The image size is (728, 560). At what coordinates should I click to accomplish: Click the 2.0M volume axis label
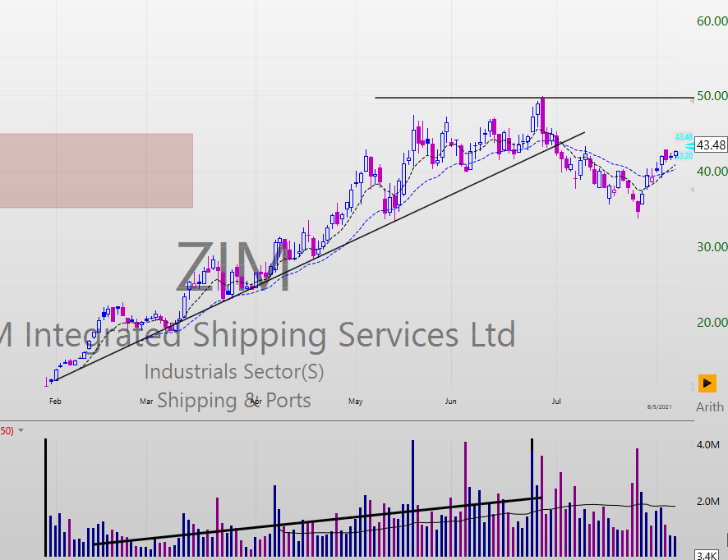click(708, 502)
